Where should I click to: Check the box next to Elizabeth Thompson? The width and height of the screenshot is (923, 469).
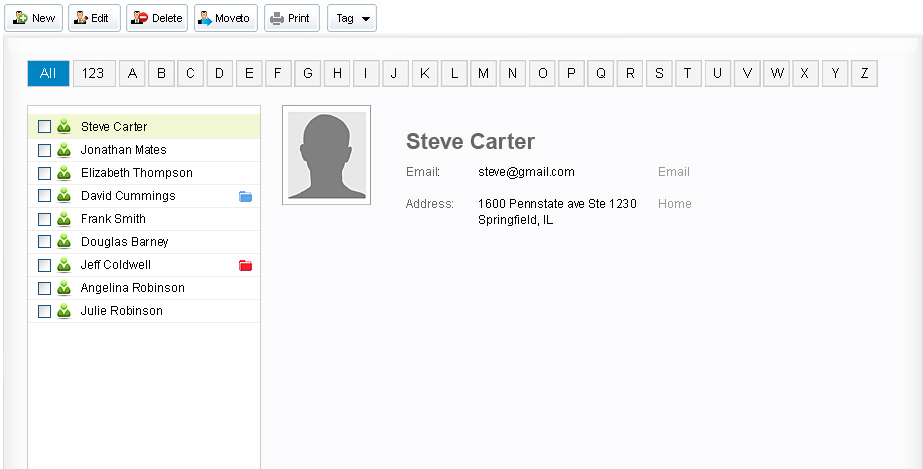pos(44,173)
